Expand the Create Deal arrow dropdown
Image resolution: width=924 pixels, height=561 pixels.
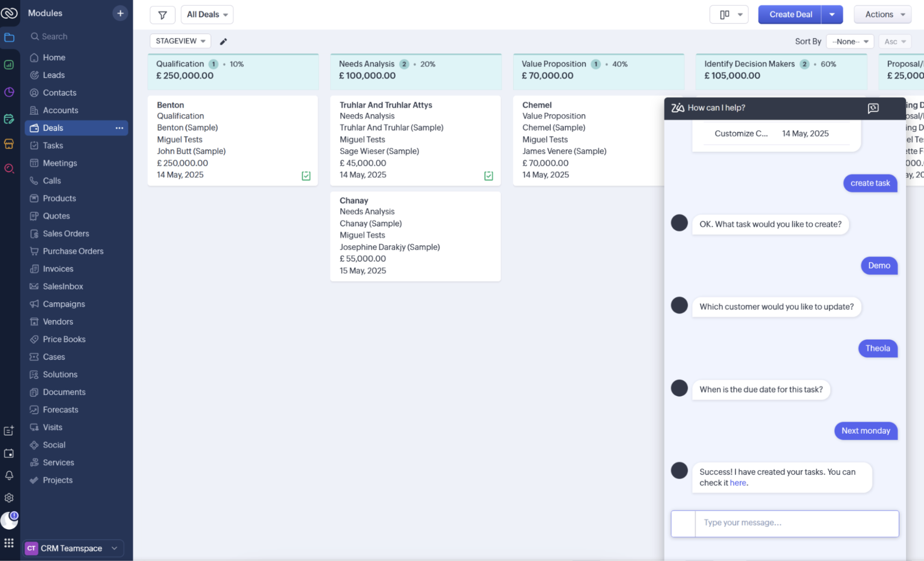832,15
